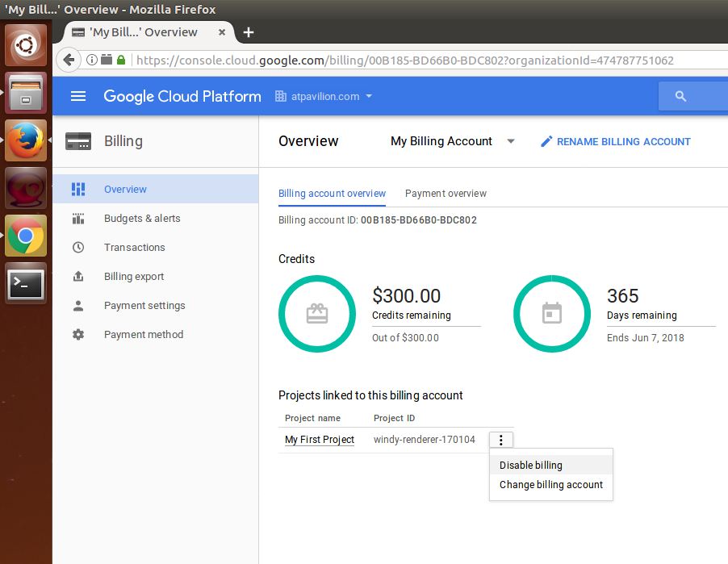Open Transactions page
This screenshot has width=728, height=564.
156,248
